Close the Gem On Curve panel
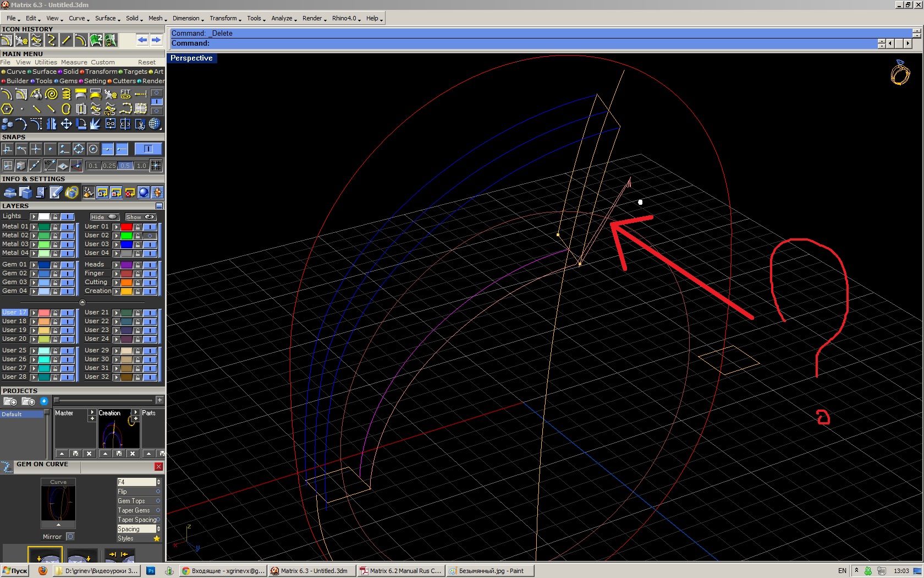 158,467
